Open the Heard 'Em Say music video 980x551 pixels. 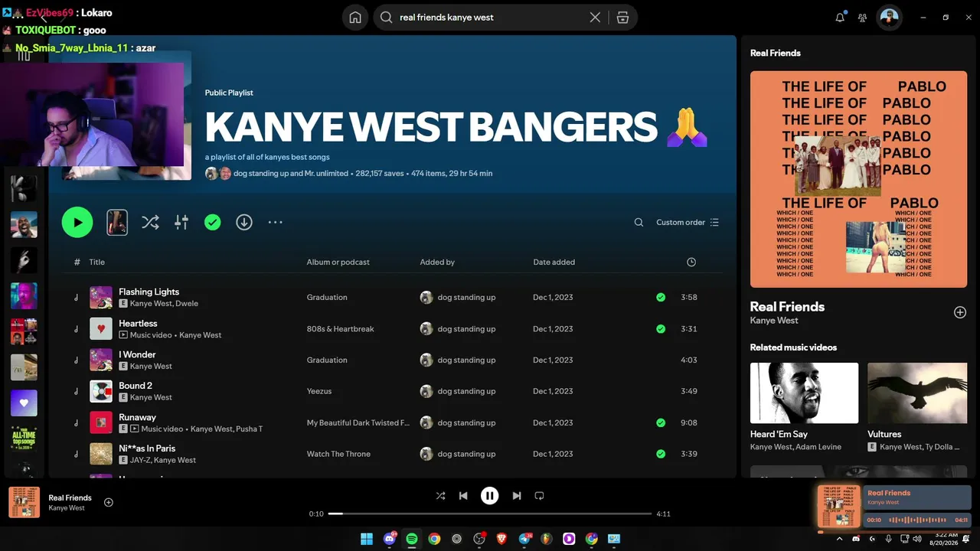click(x=804, y=393)
